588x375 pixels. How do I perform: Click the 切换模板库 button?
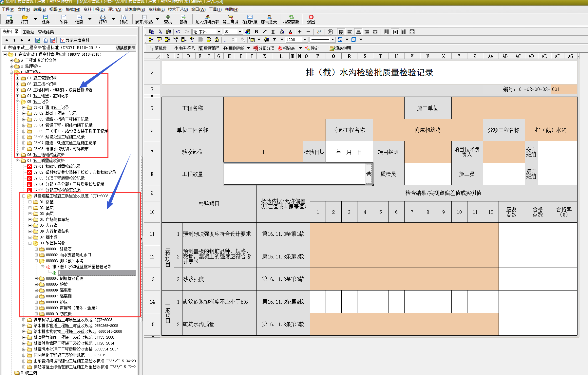tap(126, 48)
